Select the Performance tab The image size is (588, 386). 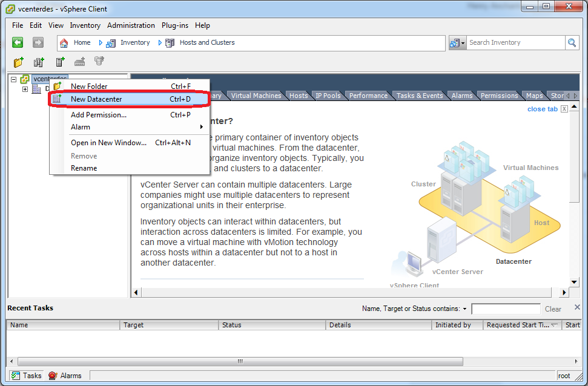click(368, 95)
